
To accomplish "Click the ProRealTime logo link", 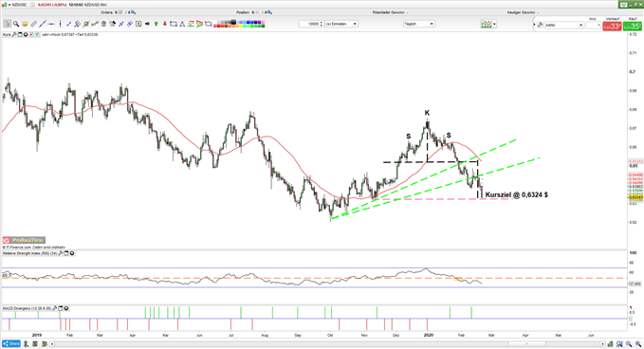I will point(24,240).
